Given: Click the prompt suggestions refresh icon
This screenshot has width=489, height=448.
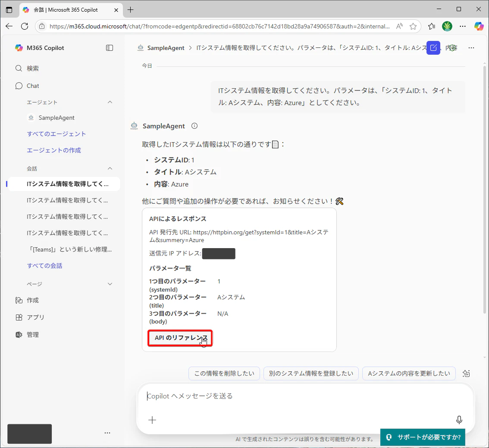Looking at the screenshot, I should click(466, 373).
